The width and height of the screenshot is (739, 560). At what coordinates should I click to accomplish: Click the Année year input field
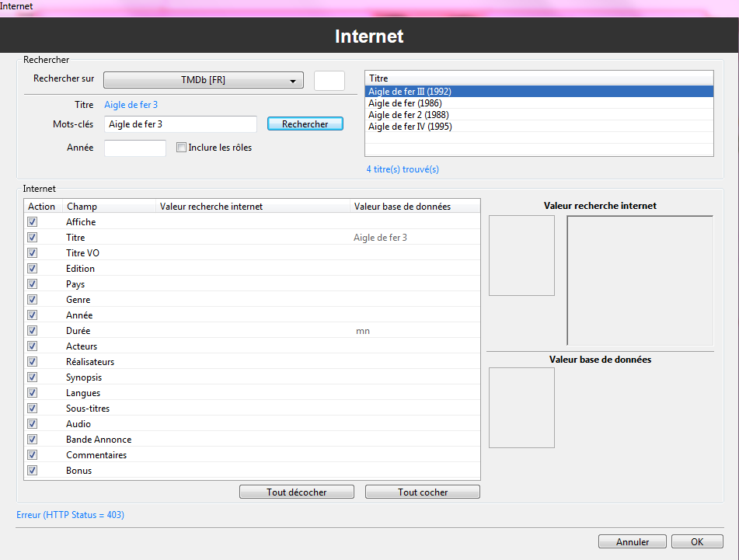click(x=134, y=148)
